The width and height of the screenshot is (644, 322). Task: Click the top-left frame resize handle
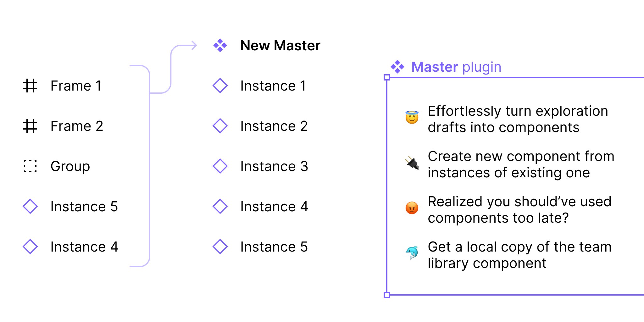tap(387, 77)
